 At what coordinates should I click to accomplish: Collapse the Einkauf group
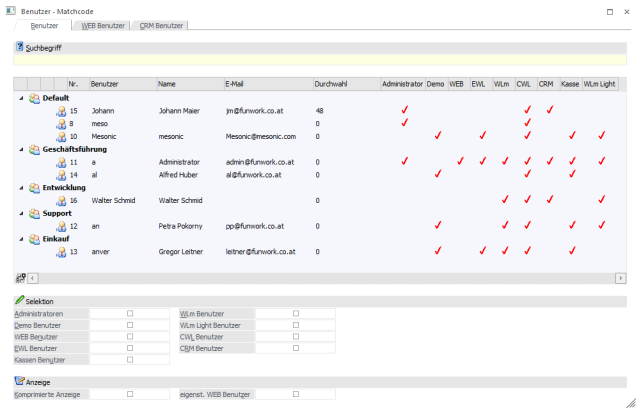coord(22,239)
